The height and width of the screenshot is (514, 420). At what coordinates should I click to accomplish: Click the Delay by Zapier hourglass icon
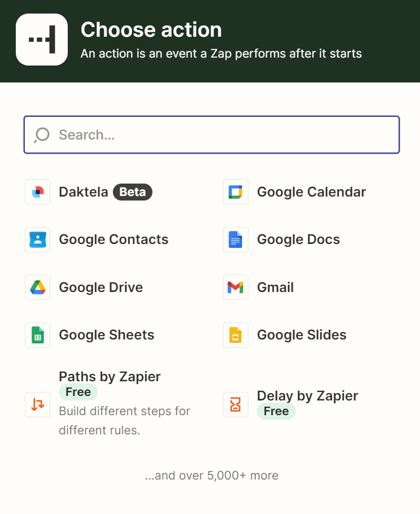click(x=235, y=404)
